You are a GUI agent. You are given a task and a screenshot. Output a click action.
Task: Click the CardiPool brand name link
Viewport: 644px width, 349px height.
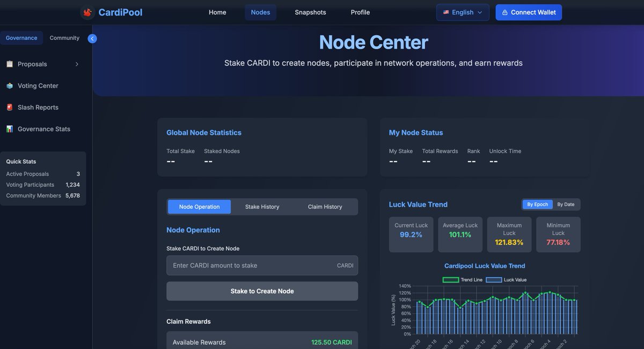pos(120,12)
